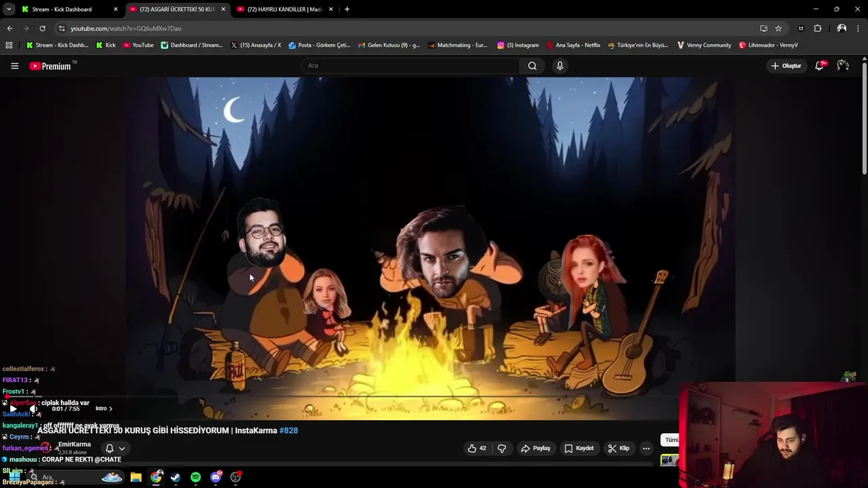Image resolution: width=868 pixels, height=488 pixels.
Task: Click the Oluştur create button
Action: click(x=786, y=66)
